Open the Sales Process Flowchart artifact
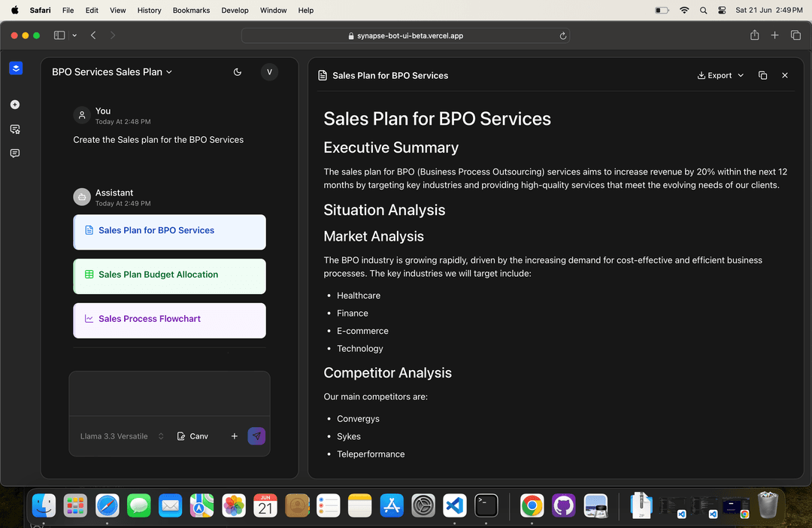The image size is (812, 528). point(169,320)
